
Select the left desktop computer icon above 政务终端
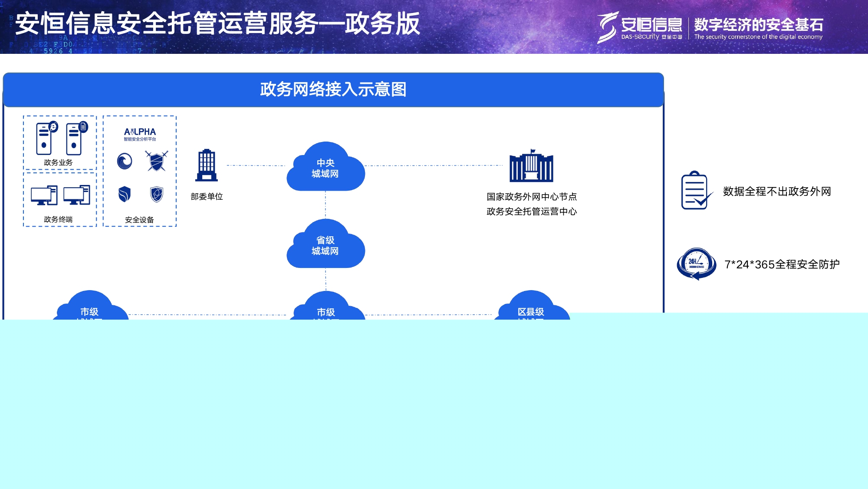[44, 195]
